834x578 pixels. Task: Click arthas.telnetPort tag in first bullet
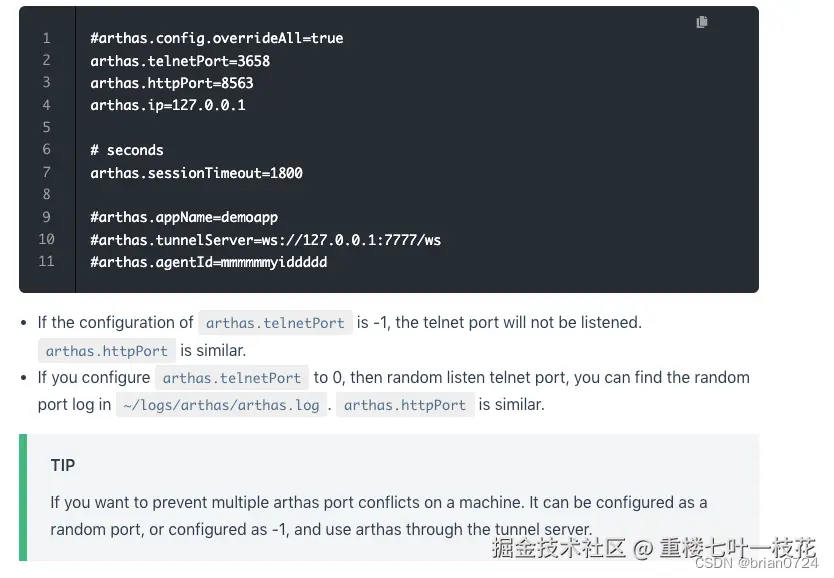click(275, 323)
